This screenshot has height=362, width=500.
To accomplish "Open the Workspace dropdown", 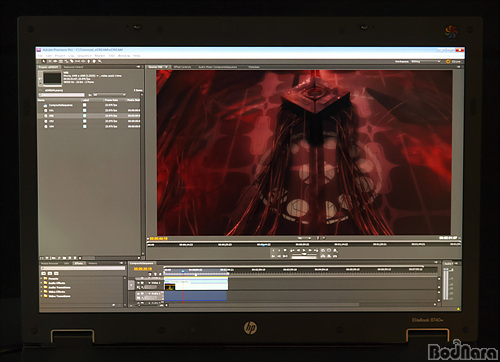I will [x=426, y=62].
